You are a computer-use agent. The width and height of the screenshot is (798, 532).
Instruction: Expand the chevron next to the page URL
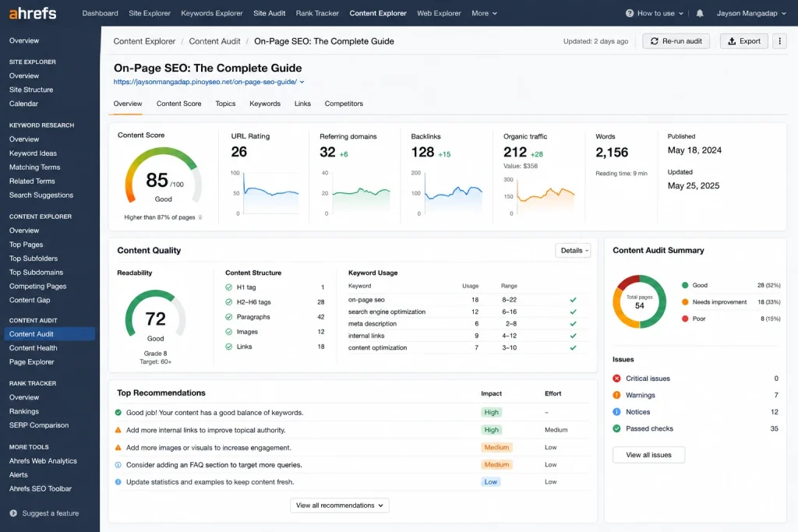(302, 82)
